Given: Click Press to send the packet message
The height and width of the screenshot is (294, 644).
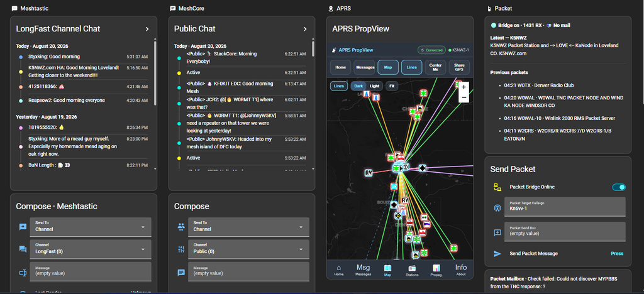Looking at the screenshot, I should point(617,254).
